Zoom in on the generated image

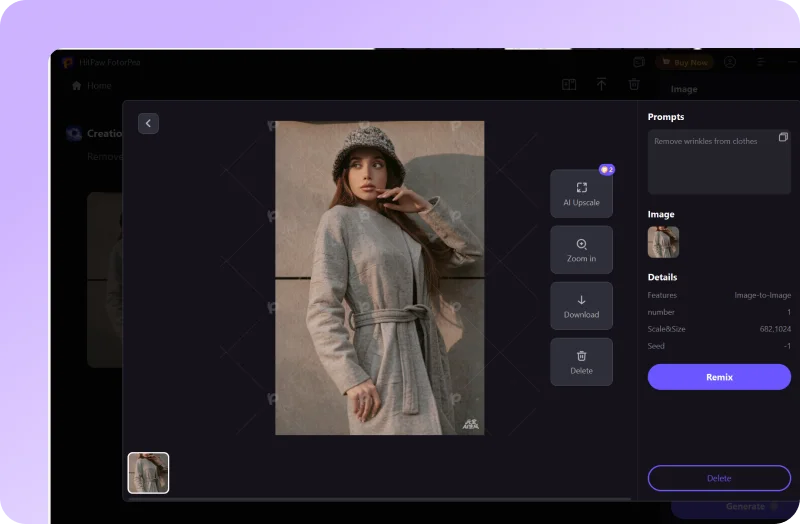click(x=581, y=250)
